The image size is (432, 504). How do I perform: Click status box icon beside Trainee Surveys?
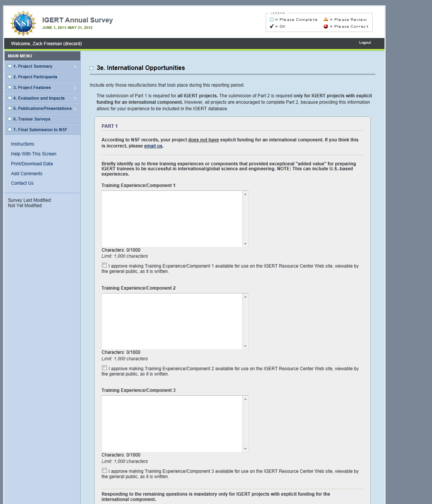coord(10,119)
